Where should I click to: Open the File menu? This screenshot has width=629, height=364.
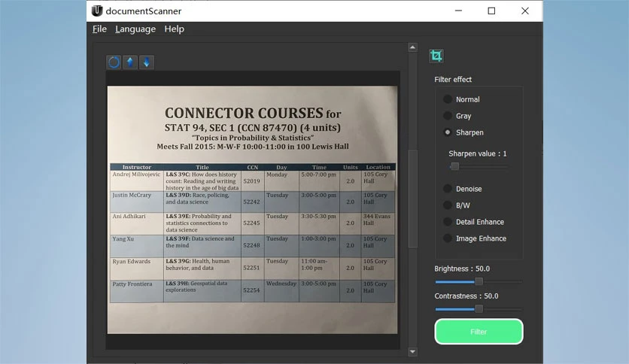tap(99, 29)
